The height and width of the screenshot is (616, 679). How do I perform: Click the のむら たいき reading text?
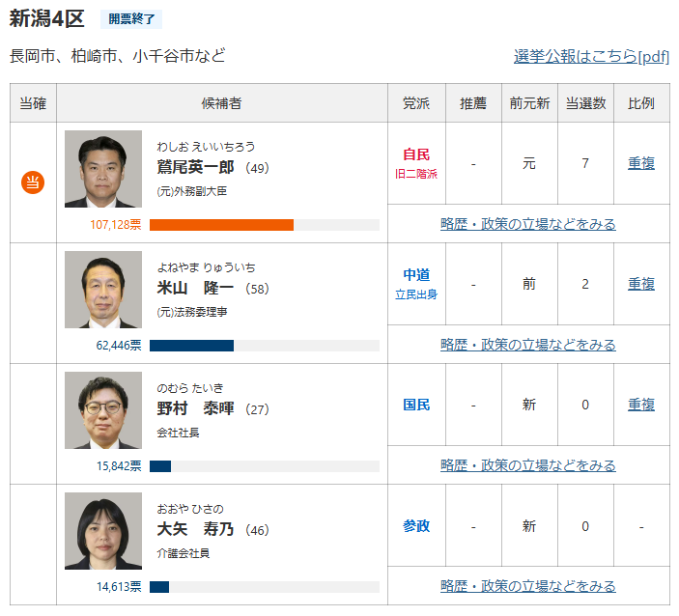pos(190,388)
